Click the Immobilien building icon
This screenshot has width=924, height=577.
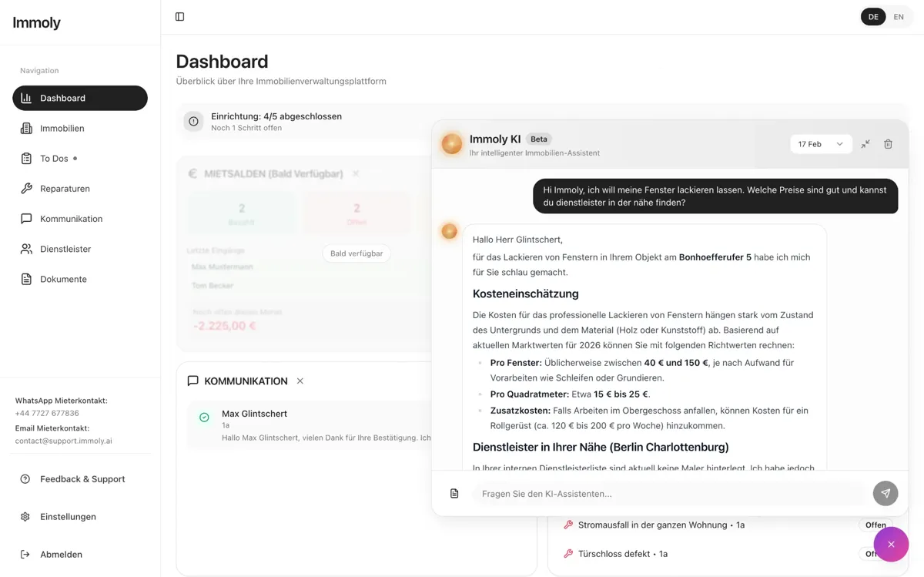click(x=26, y=128)
